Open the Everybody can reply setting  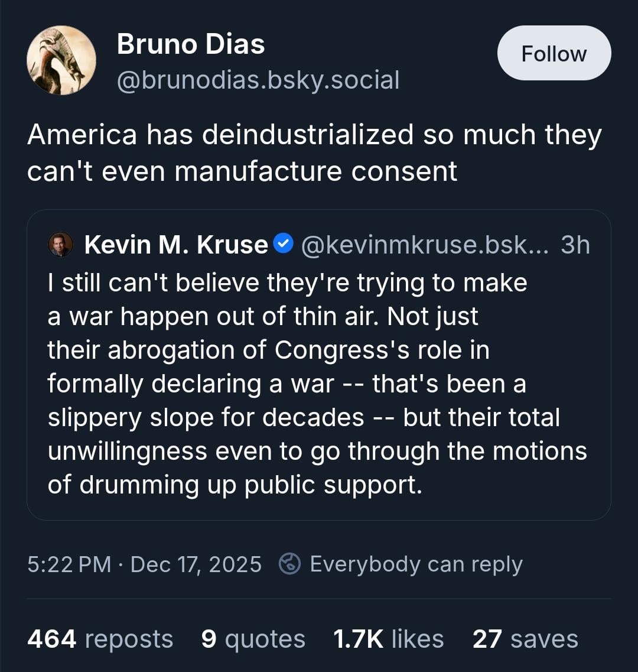[x=416, y=564]
